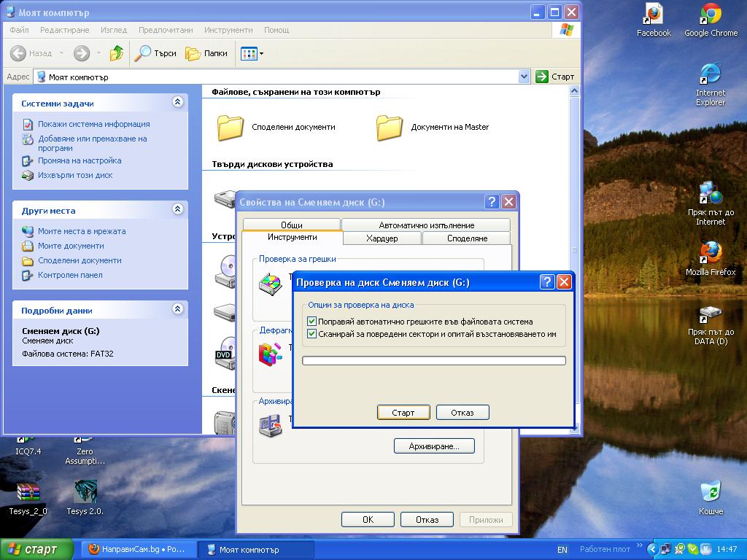Click the Internet Explorer desktop icon

tap(711, 85)
